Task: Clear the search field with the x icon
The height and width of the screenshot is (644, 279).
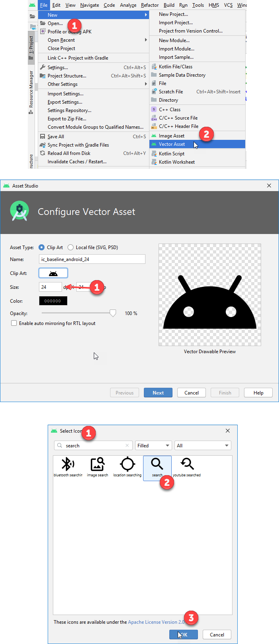Action: pyautogui.click(x=127, y=445)
